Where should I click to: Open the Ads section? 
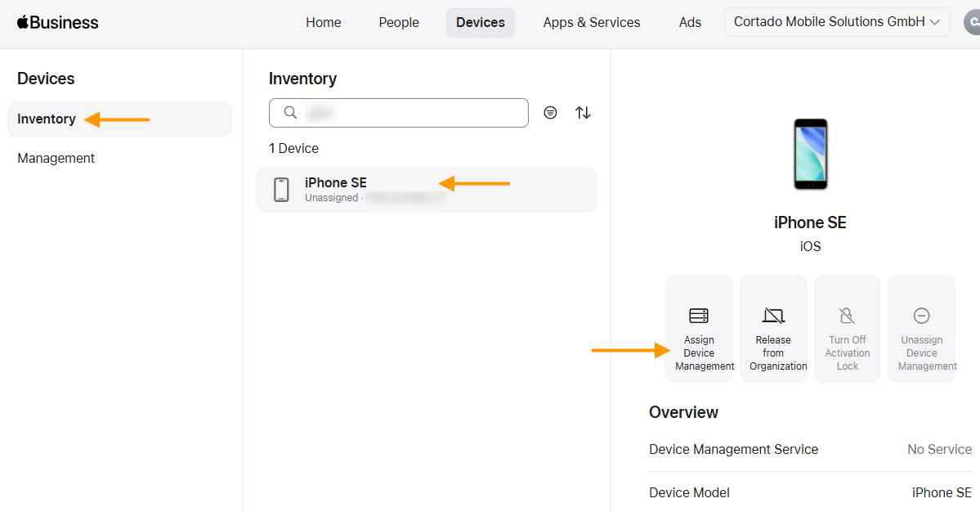[x=690, y=22]
